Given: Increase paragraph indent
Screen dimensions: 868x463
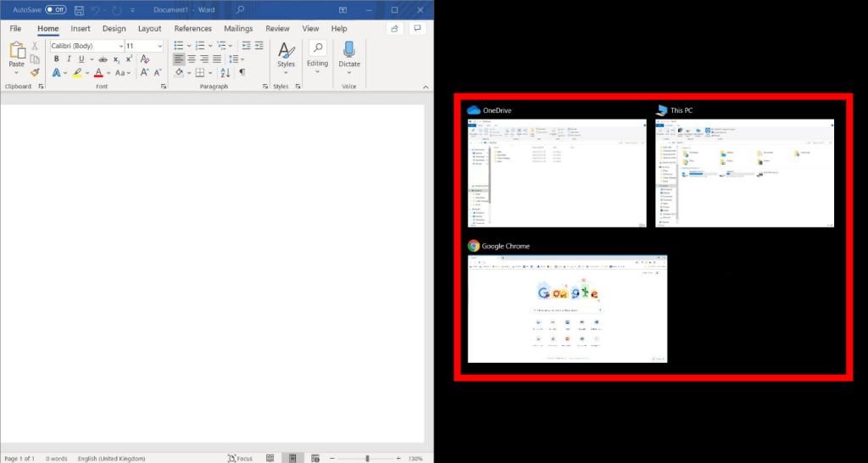Looking at the screenshot, I should [x=259, y=46].
